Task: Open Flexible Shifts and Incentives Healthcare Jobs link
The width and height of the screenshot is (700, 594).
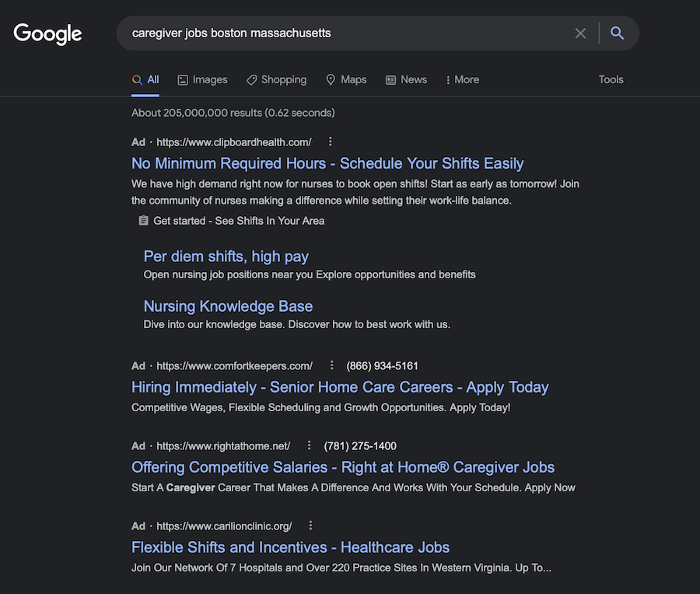Action: [290, 547]
